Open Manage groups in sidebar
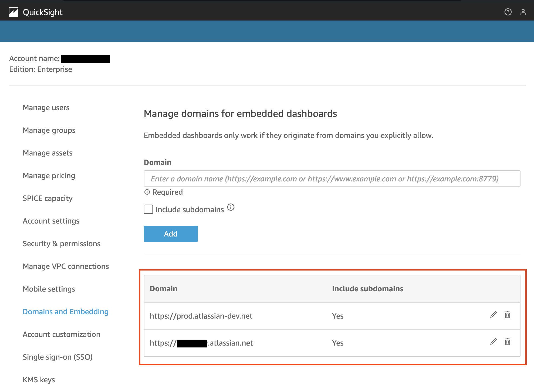The width and height of the screenshot is (534, 392). click(x=49, y=130)
